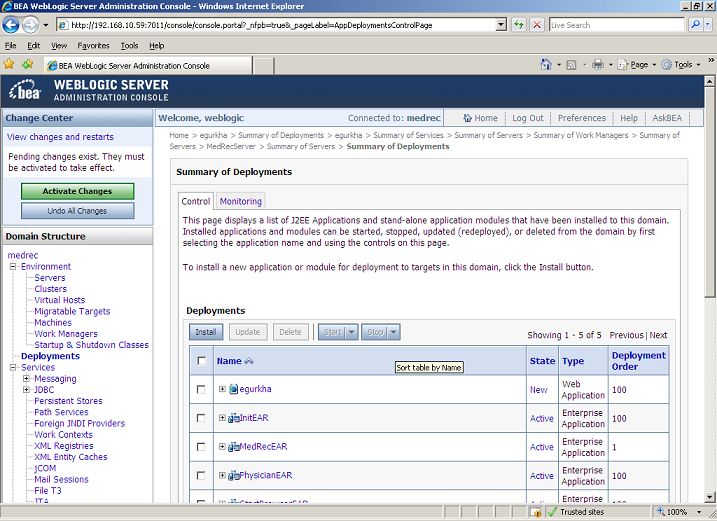Viewport: 717px width, 521px height.
Task: Open the Favorites Center star icon
Action: tap(9, 64)
